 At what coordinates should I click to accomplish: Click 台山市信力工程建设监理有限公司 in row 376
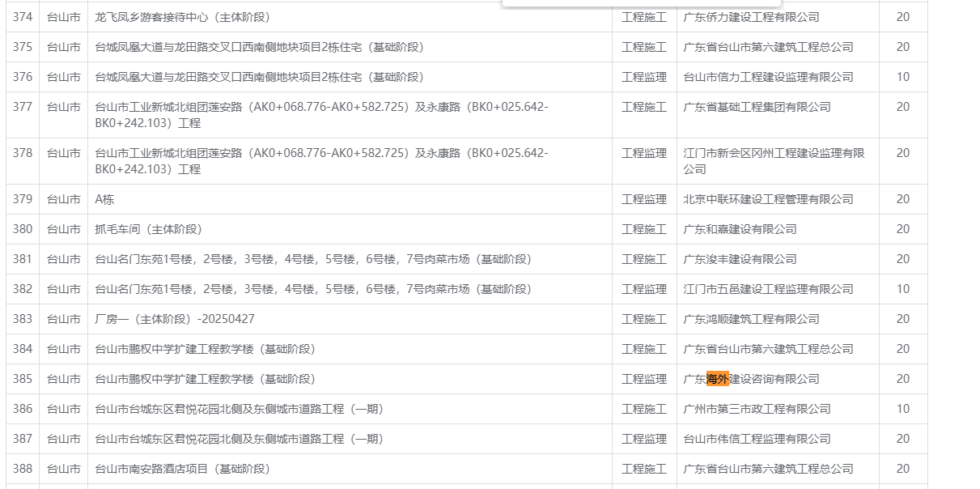768,77
